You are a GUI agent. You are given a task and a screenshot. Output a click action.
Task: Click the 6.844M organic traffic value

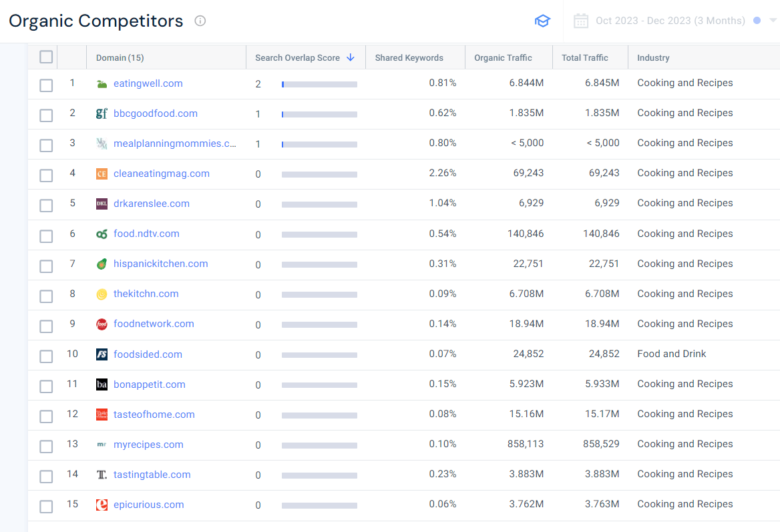pos(526,83)
